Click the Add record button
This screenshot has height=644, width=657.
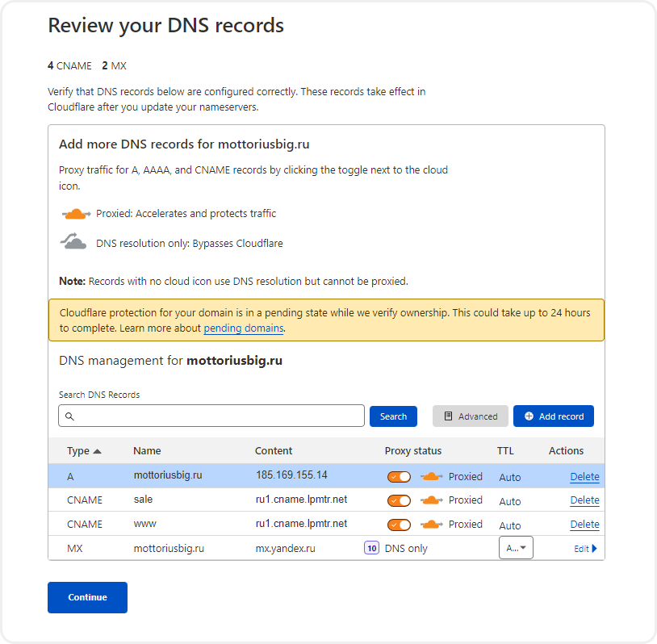554,416
